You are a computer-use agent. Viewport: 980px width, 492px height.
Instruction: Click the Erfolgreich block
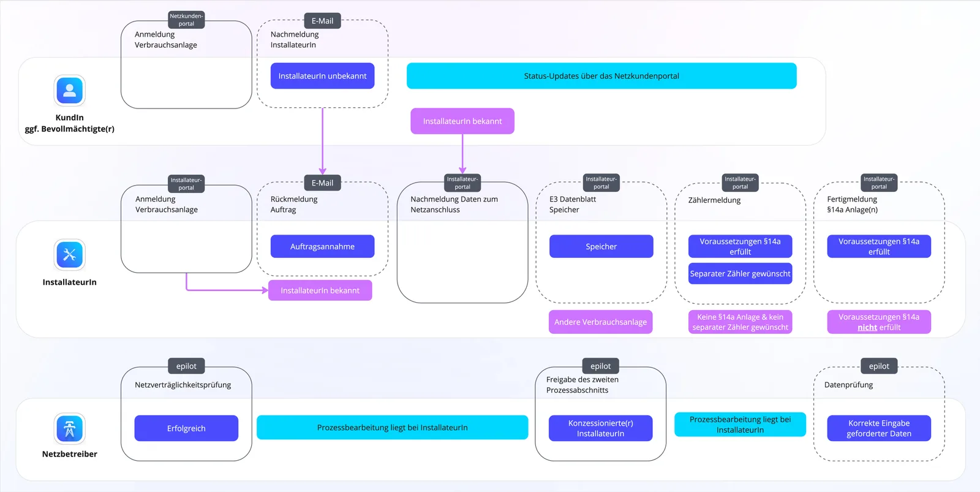click(x=186, y=428)
